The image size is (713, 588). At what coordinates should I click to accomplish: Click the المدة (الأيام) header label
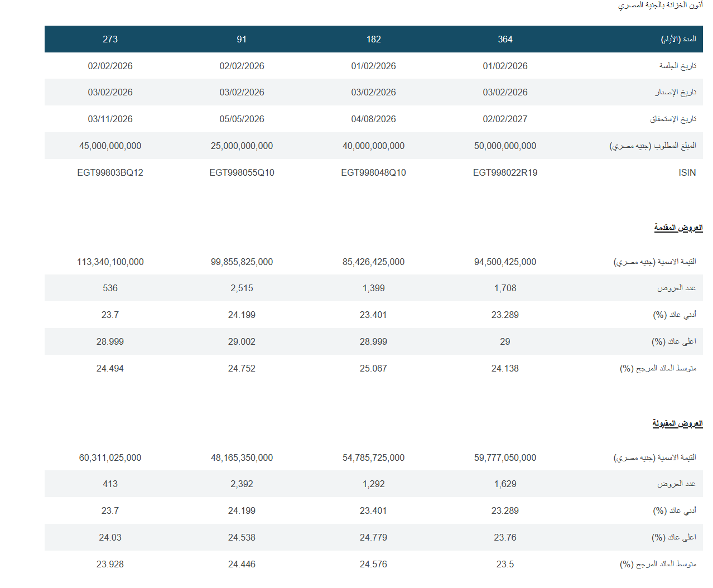pos(678,39)
